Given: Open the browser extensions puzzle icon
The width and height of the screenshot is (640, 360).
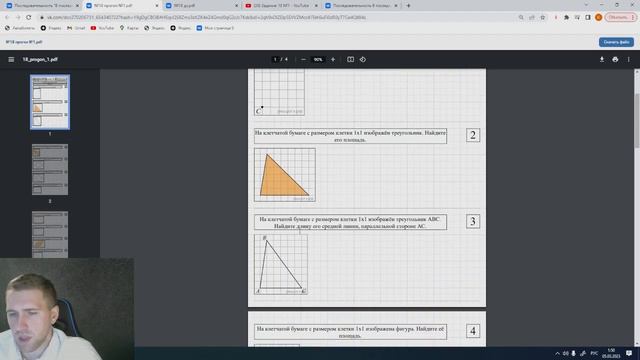Looking at the screenshot, I should [x=567, y=18].
